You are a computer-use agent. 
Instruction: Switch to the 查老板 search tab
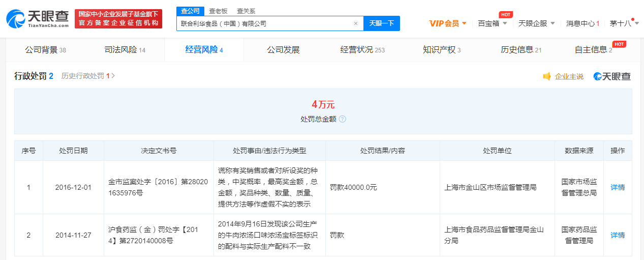218,11
